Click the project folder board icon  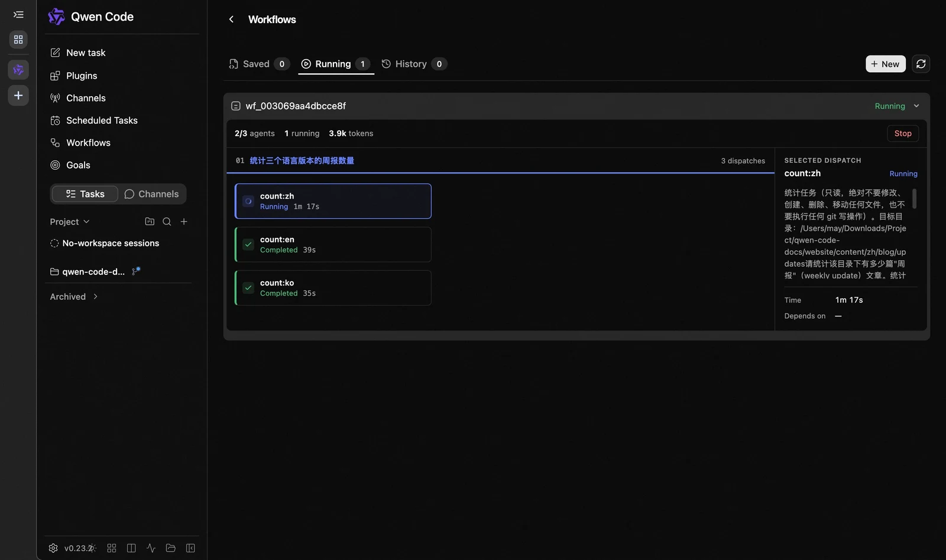[x=150, y=222]
